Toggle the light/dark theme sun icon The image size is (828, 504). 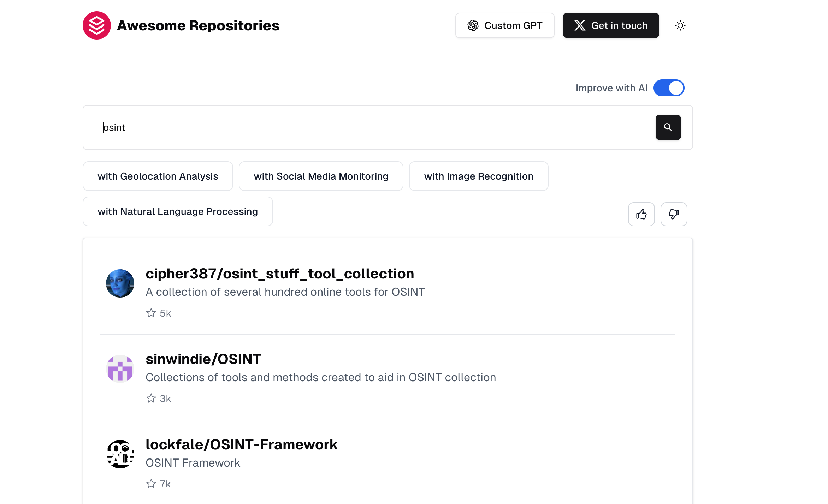pyautogui.click(x=680, y=25)
